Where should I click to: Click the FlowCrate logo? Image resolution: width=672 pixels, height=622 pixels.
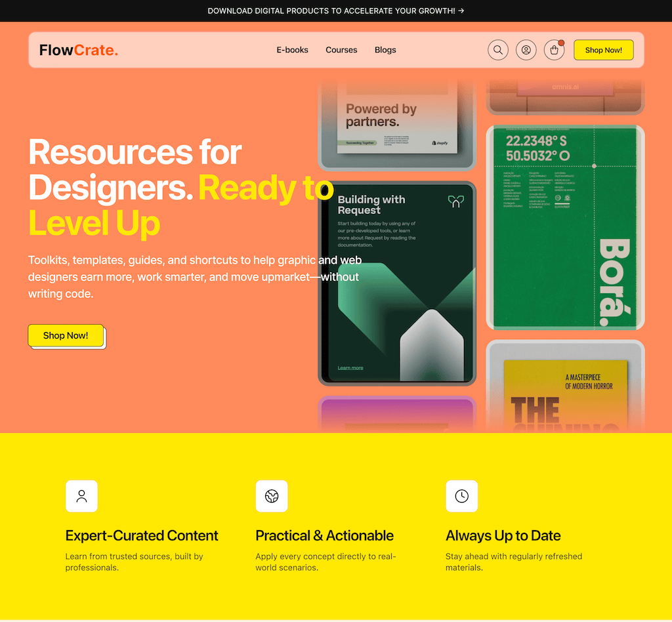coord(79,50)
